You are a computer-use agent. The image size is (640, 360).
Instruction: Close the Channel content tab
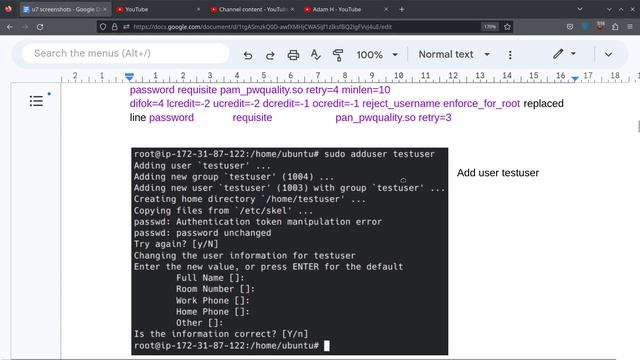pos(292,9)
